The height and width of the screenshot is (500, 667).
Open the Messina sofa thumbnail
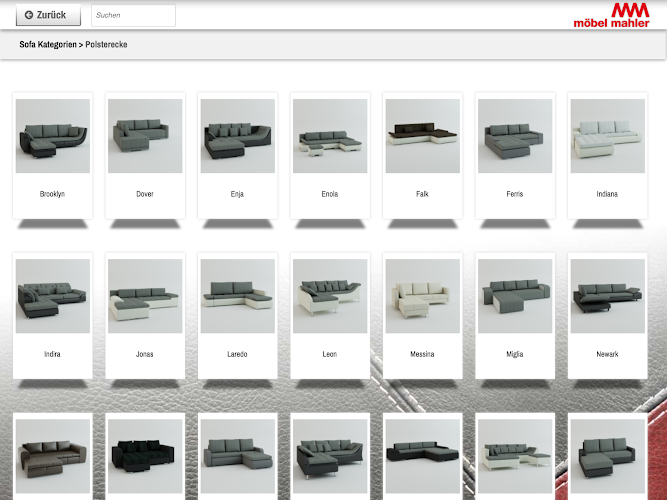point(423,296)
